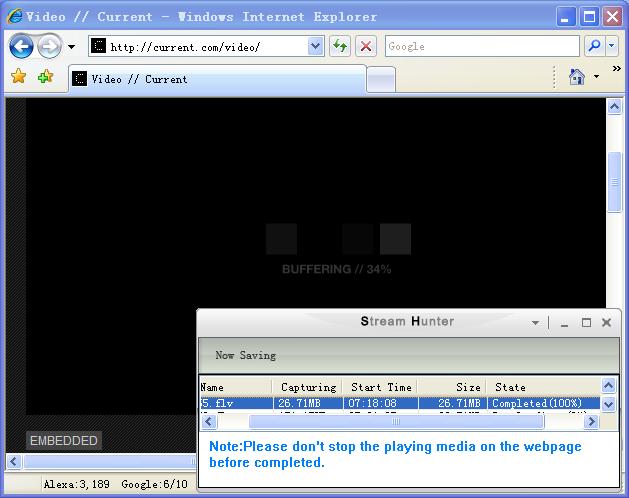Sort list by Capturing column header
This screenshot has width=629, height=498.
click(x=307, y=387)
